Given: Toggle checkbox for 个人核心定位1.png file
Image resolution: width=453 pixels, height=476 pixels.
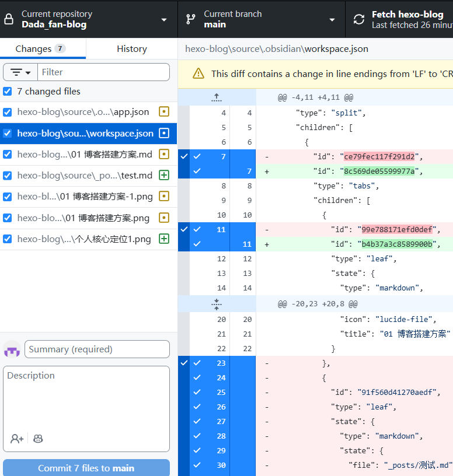Looking at the screenshot, I should 7,239.
